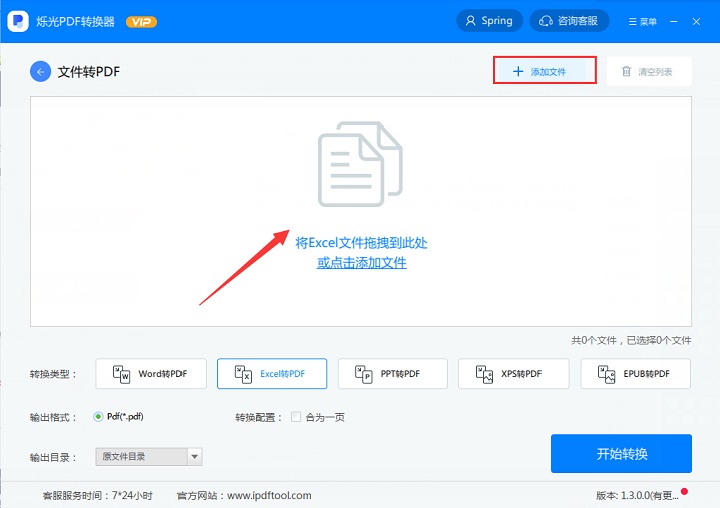Click the 或点击添加文件 link
The width and height of the screenshot is (720, 508).
pos(361,263)
